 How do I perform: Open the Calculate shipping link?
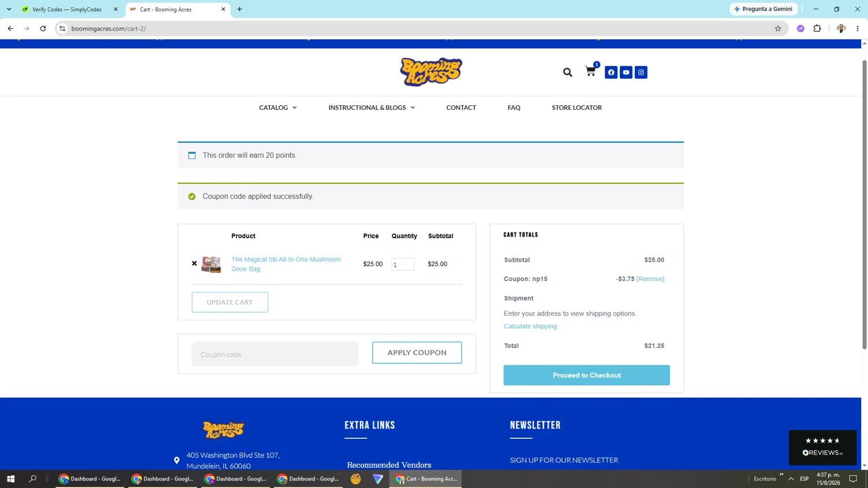coord(530,326)
